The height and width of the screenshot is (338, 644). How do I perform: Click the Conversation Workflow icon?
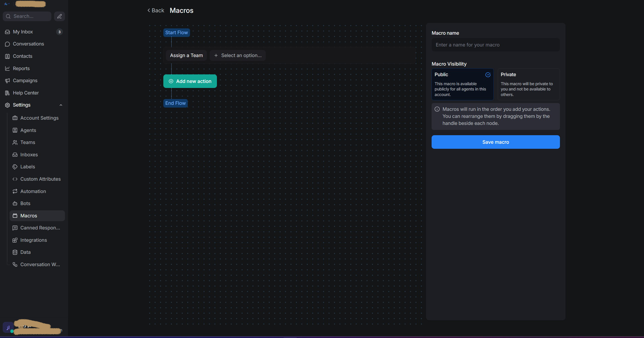pyautogui.click(x=15, y=265)
